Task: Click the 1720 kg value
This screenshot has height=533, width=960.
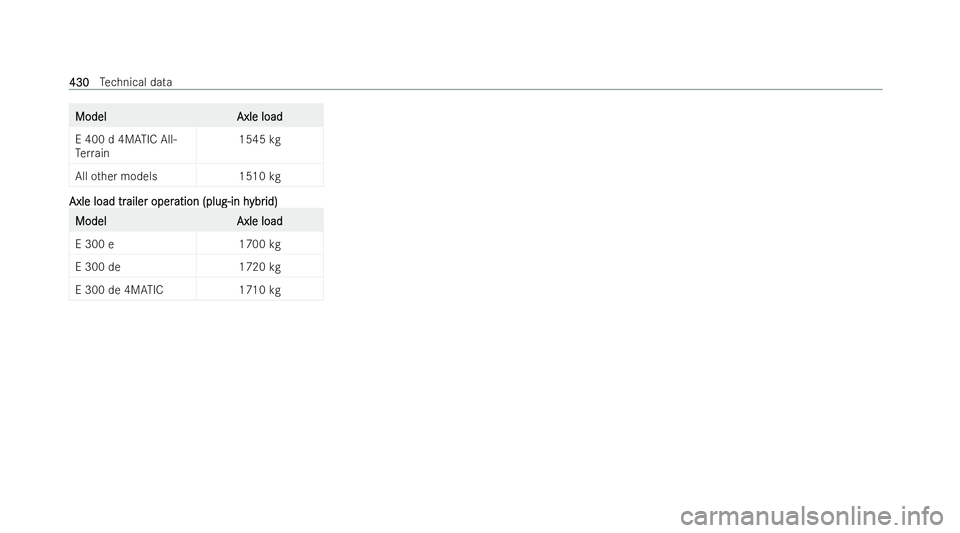Action: coord(260,267)
